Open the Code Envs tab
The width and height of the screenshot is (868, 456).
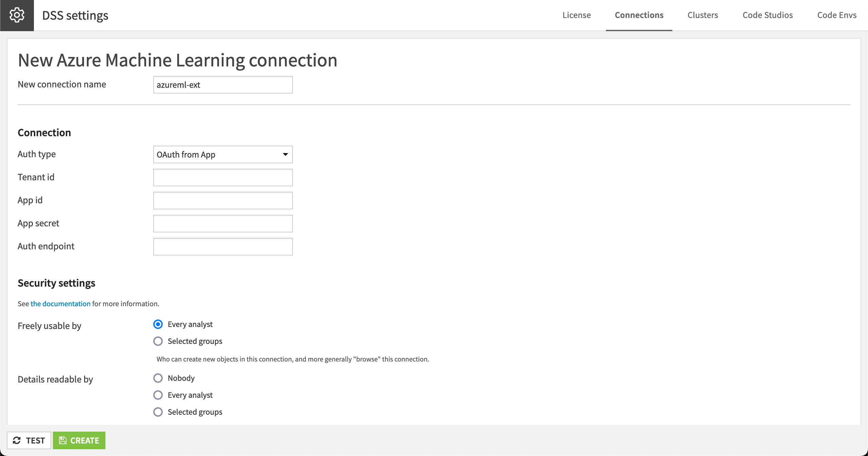pyautogui.click(x=837, y=15)
